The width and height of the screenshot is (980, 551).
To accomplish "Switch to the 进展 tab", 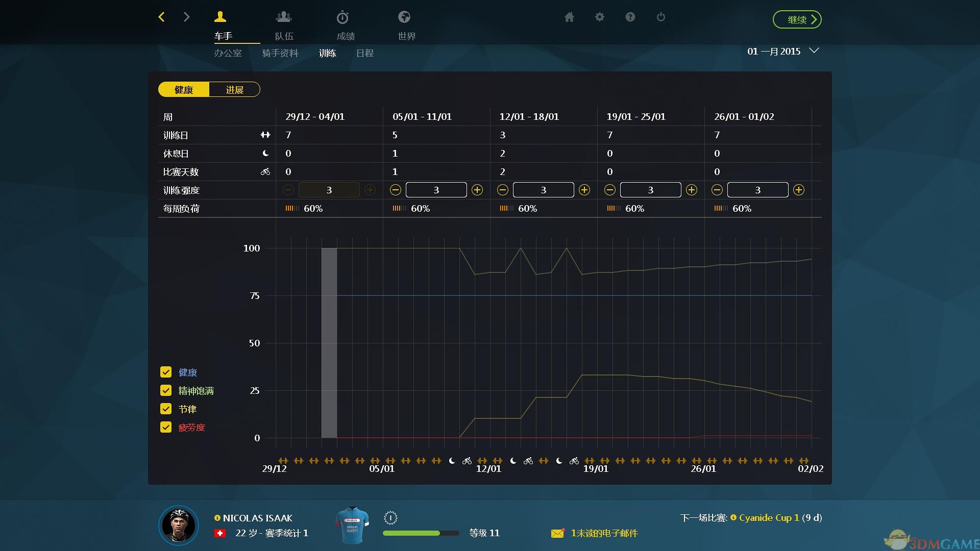I will coord(234,90).
